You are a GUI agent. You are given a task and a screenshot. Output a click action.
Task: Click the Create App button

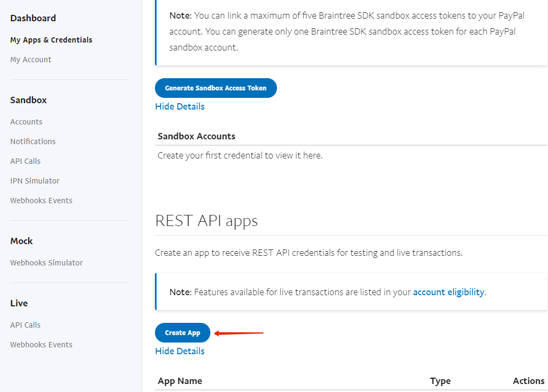coord(183,332)
